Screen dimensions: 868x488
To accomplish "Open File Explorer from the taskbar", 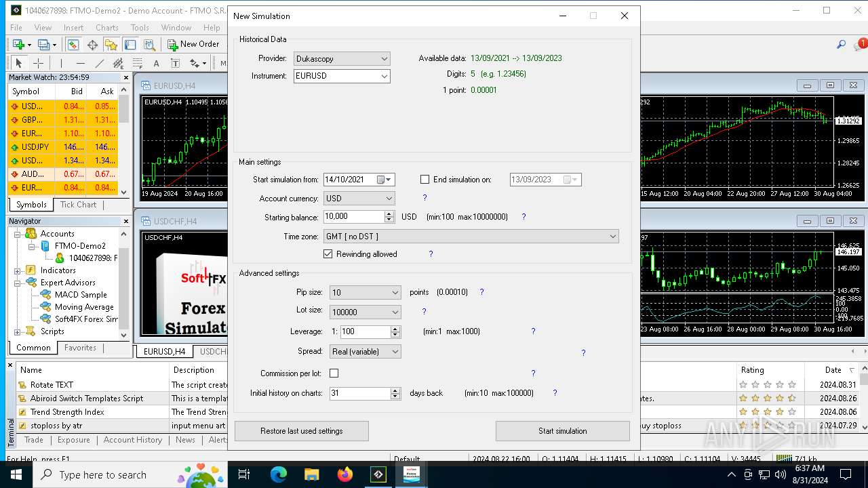I will pos(311,474).
